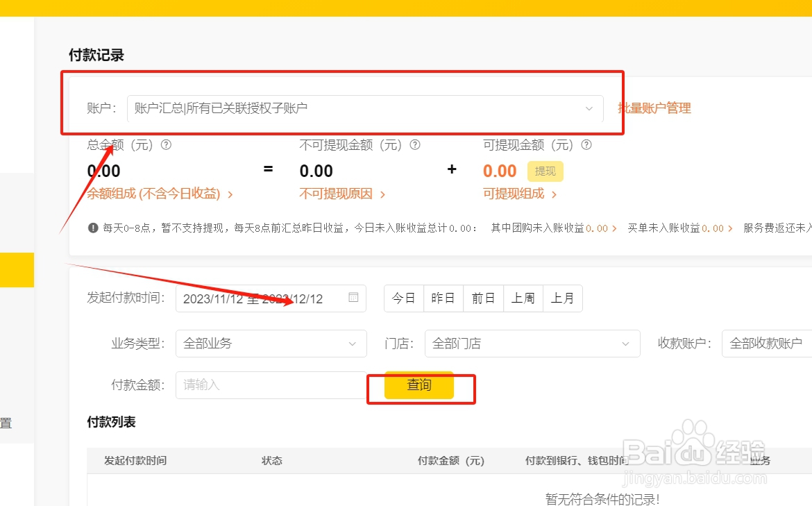Viewport: 812px width, 506px height.
Task: Click the yellow 查询 button
Action: (419, 385)
